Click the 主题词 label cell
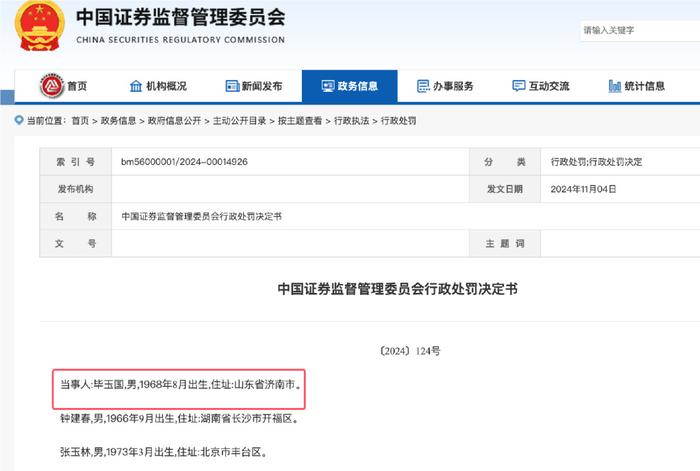 [505, 243]
